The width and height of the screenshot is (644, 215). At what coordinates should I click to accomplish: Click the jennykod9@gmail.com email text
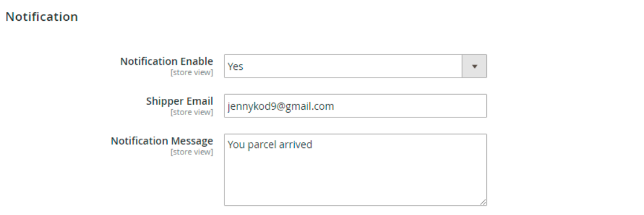(281, 107)
